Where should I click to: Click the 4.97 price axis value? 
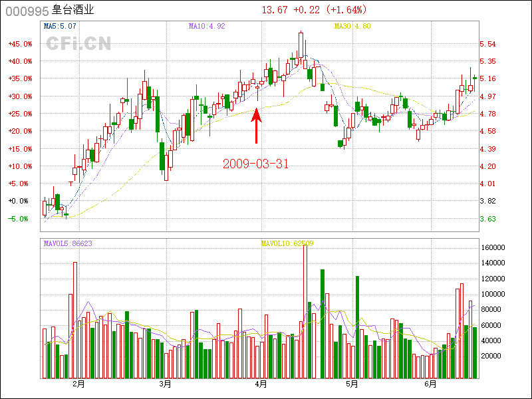tap(487, 96)
